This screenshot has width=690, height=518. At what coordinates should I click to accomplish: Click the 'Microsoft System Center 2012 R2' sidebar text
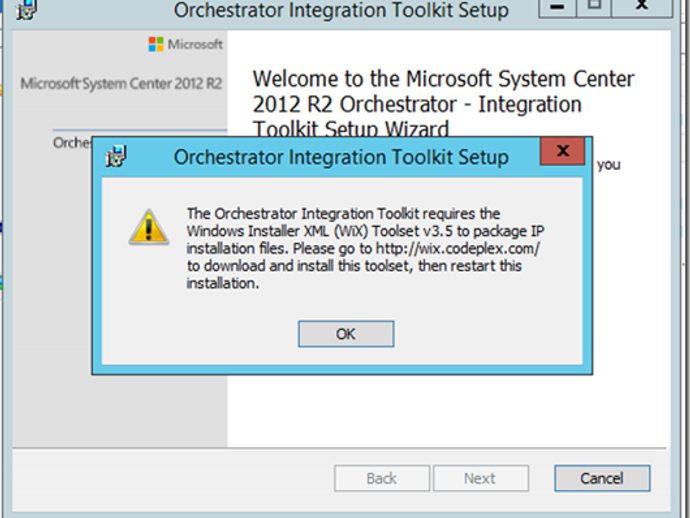pos(121,84)
